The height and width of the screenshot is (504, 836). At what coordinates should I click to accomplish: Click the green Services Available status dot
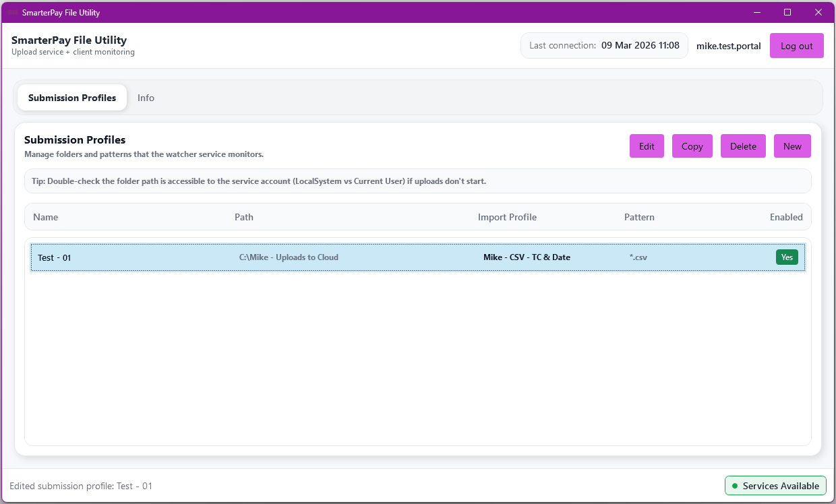pyautogui.click(x=735, y=486)
